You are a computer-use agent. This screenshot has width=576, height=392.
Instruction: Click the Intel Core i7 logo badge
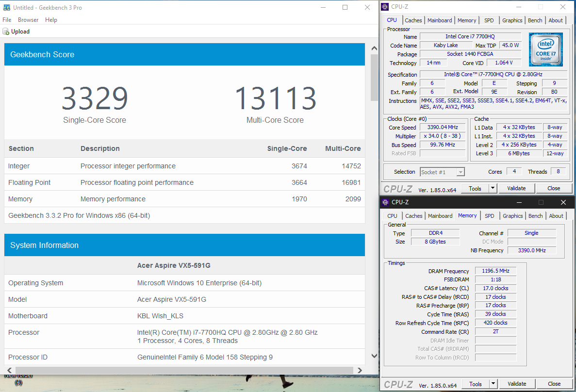point(545,49)
